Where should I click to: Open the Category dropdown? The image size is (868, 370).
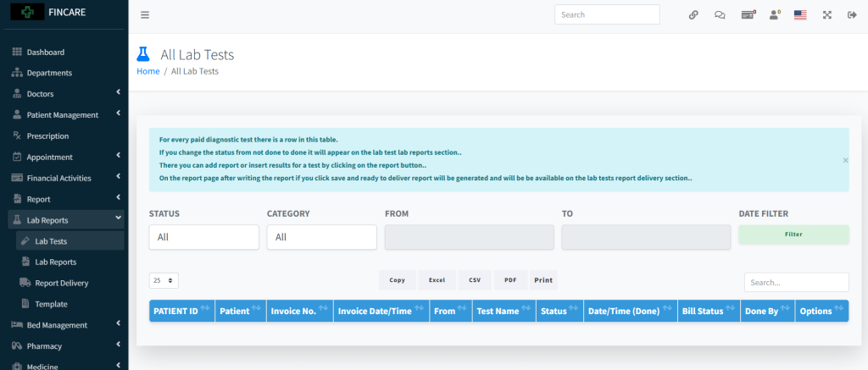pyautogui.click(x=321, y=237)
